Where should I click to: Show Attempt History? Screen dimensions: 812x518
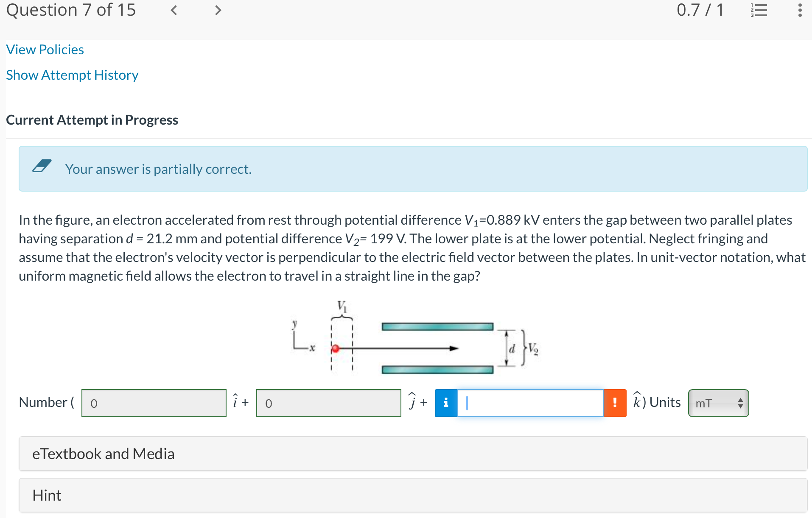coord(72,75)
